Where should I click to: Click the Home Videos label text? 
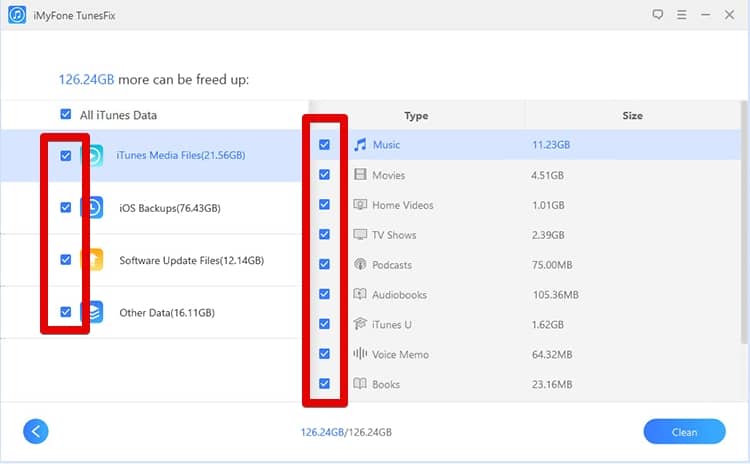click(403, 205)
